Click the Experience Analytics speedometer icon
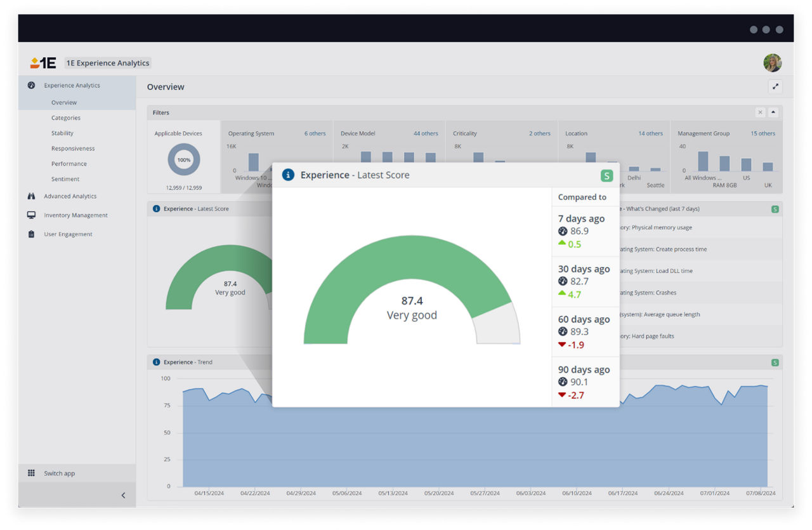 tap(30, 85)
